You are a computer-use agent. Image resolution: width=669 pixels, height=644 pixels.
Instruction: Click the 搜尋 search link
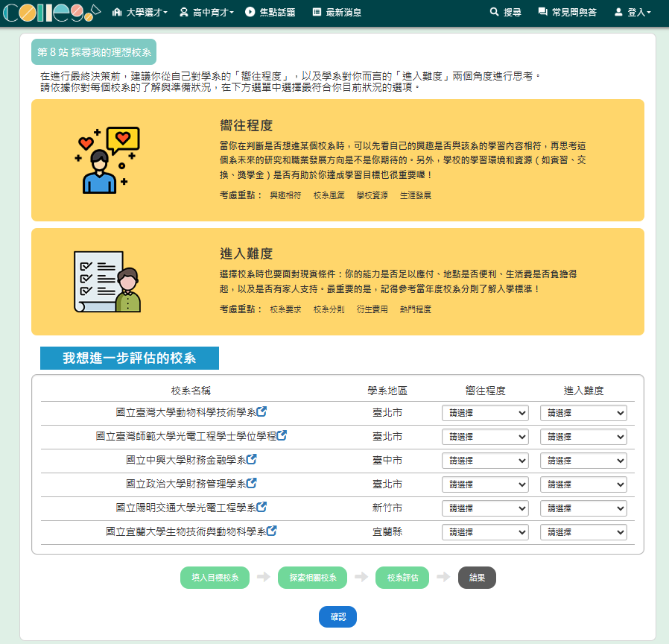(x=505, y=13)
